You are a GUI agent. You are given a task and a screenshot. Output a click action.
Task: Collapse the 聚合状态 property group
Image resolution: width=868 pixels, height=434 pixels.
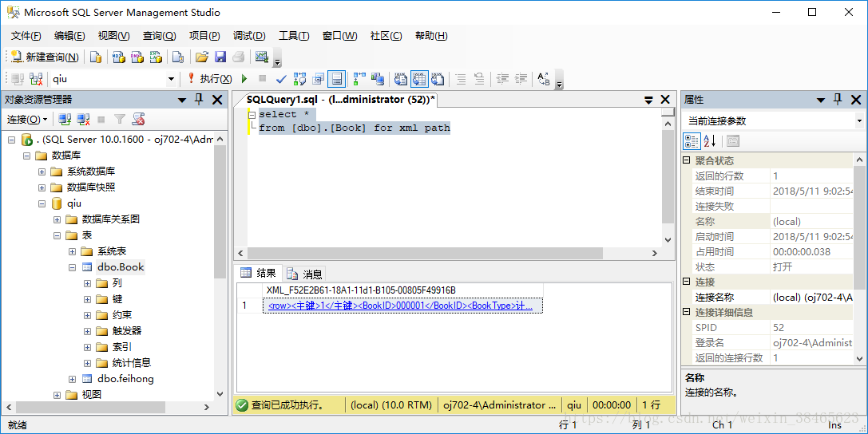pos(687,160)
